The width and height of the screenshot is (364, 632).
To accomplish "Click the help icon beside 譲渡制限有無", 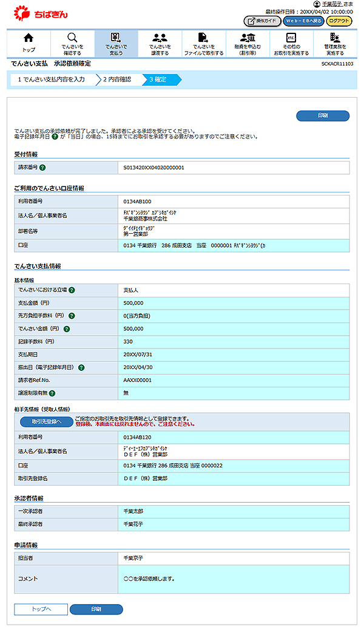I will 53,393.
